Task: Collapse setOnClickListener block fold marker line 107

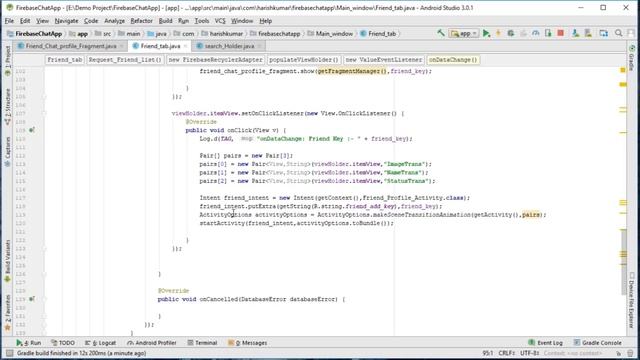Action: point(44,113)
